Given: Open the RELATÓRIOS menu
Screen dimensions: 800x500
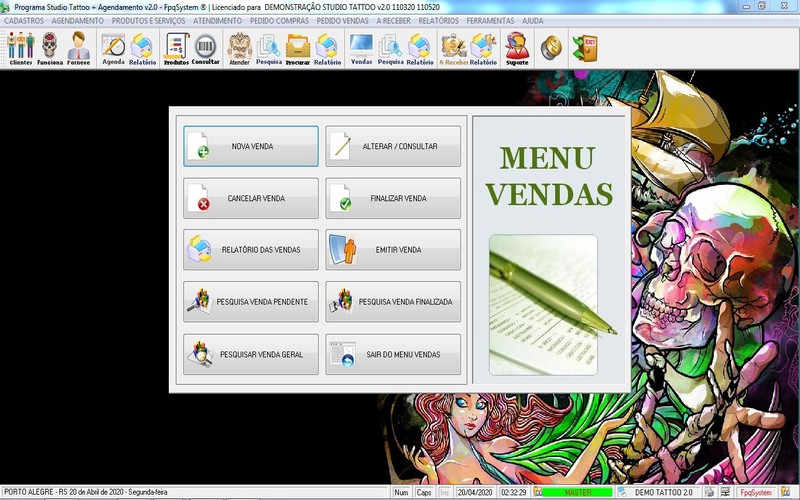Looking at the screenshot, I should point(438,21).
